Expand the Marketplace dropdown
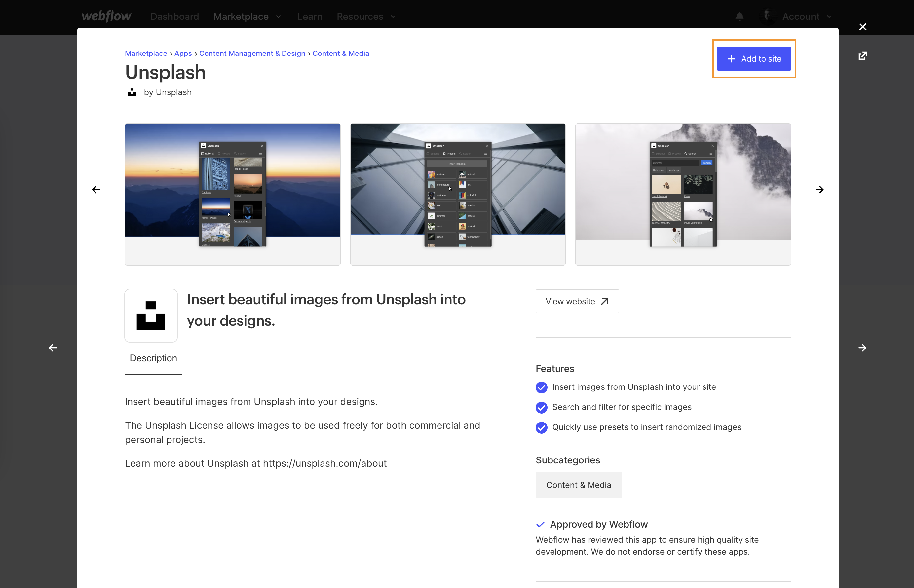 pos(247,17)
